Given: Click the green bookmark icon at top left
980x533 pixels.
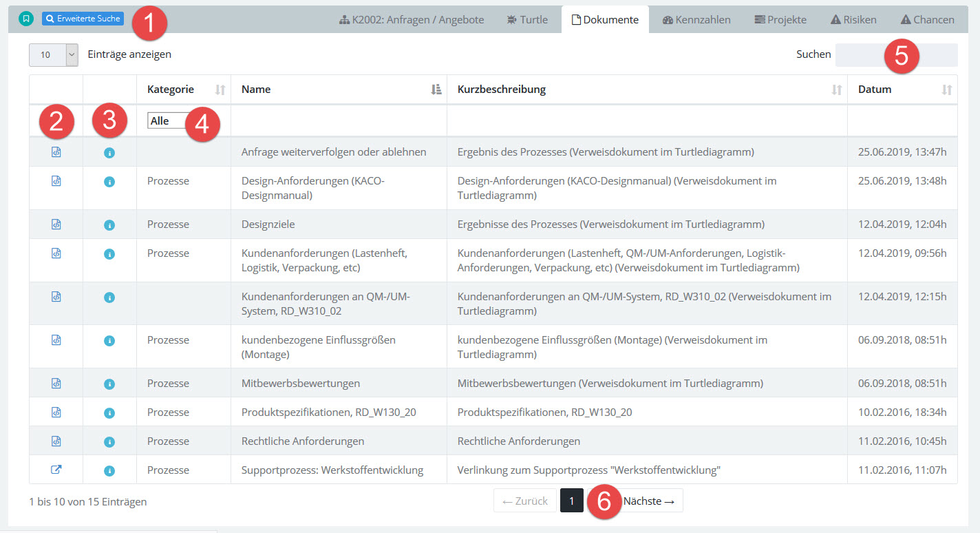Looking at the screenshot, I should pos(26,19).
